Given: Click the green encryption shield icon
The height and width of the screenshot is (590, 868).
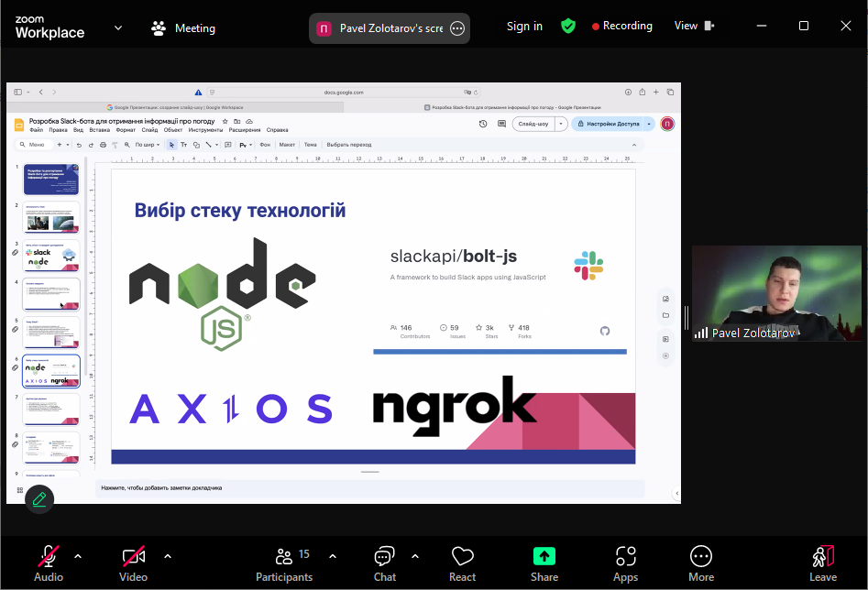Looking at the screenshot, I should [568, 27].
